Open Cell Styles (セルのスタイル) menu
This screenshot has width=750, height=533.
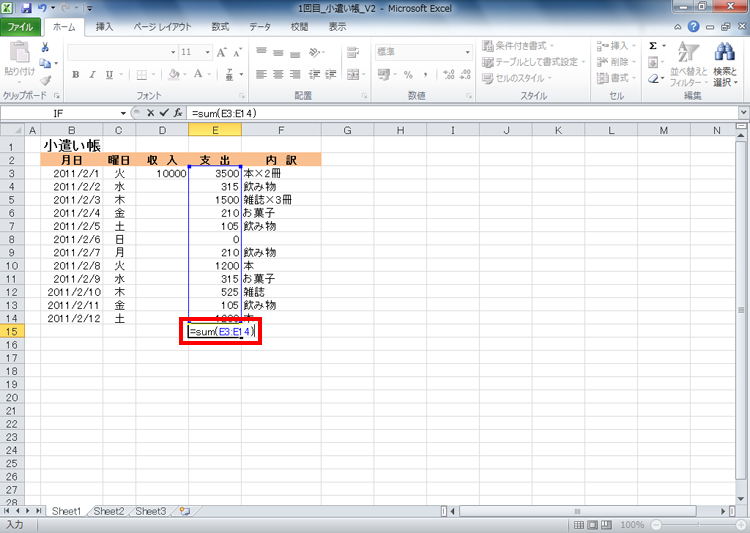517,78
